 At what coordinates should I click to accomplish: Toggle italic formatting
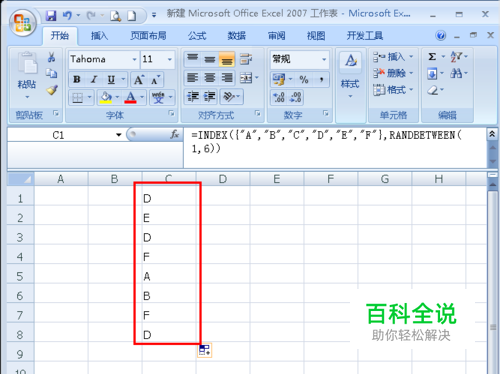point(94,79)
